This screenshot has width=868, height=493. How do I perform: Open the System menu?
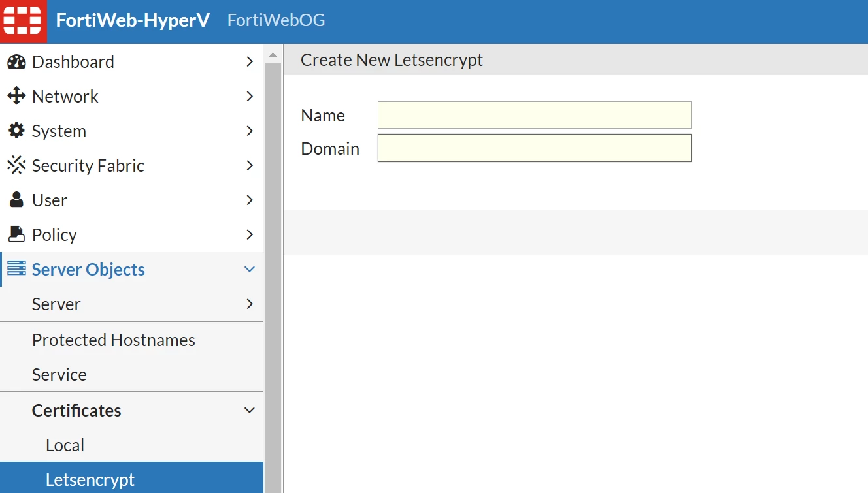coord(131,131)
